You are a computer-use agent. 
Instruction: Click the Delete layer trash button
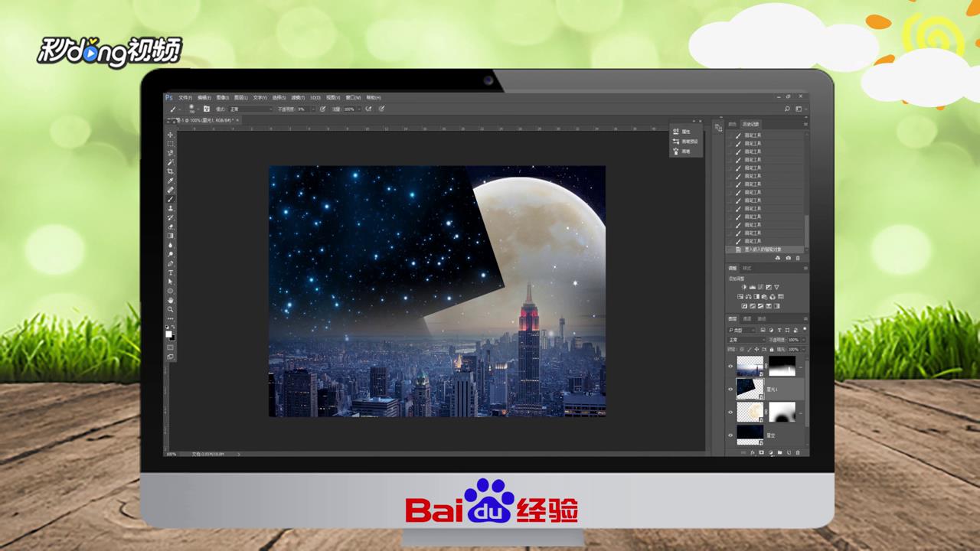tap(797, 452)
